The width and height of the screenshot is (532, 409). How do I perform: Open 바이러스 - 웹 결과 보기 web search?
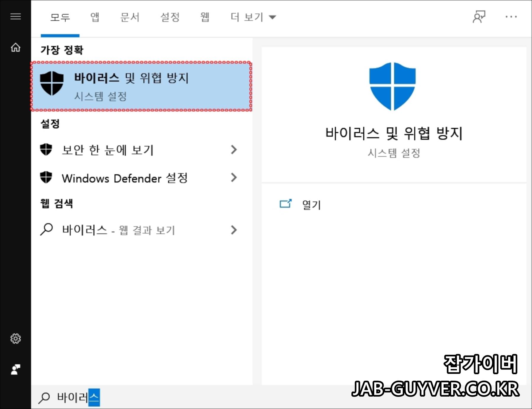point(118,230)
